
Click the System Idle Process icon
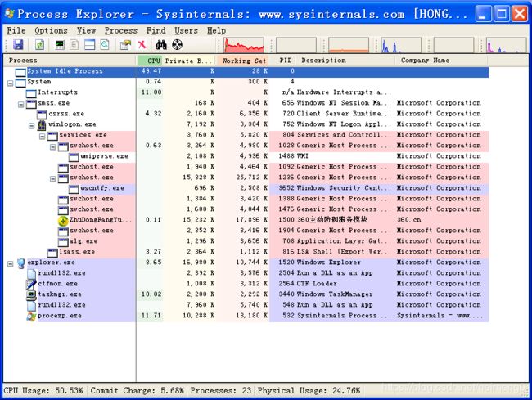click(20, 72)
